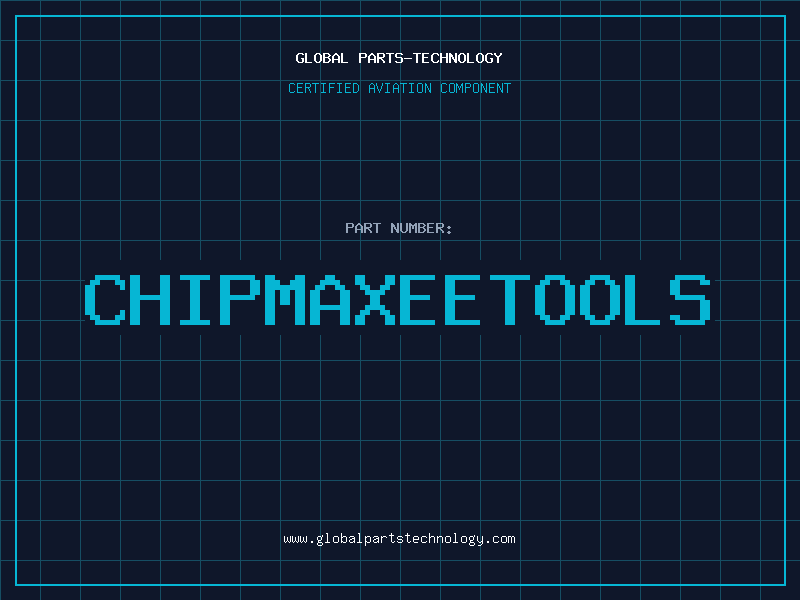Select the CHIPMAXEETOOLS part number text
The image size is (800, 600).
[399, 299]
